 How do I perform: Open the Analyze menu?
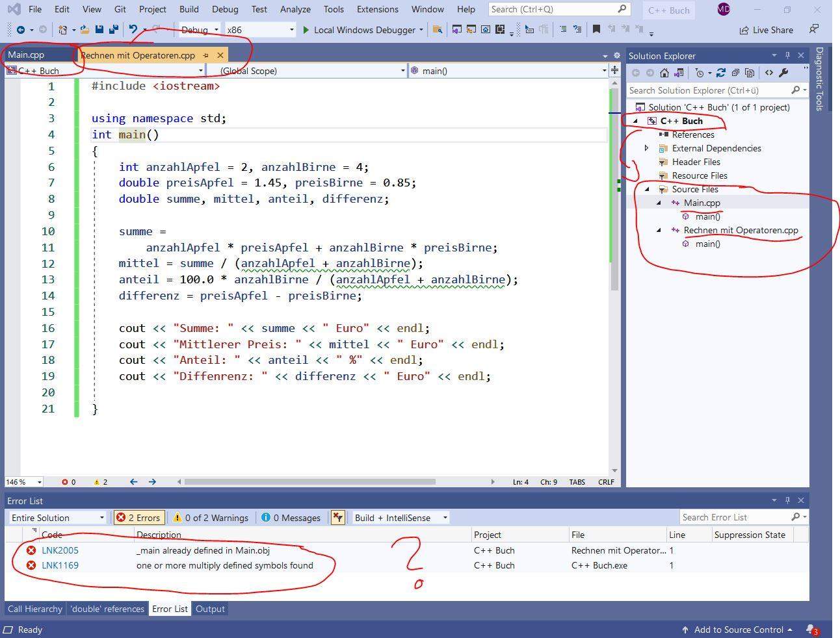click(295, 9)
